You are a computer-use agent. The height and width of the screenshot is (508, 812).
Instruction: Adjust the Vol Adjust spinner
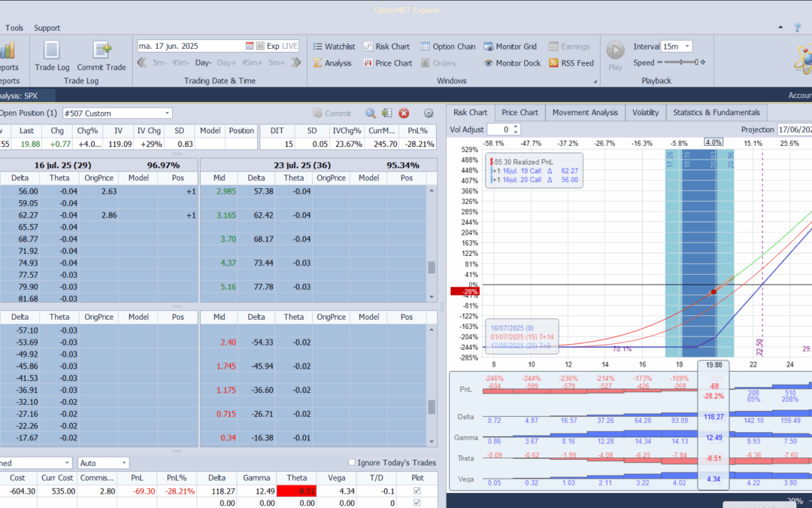pos(515,129)
